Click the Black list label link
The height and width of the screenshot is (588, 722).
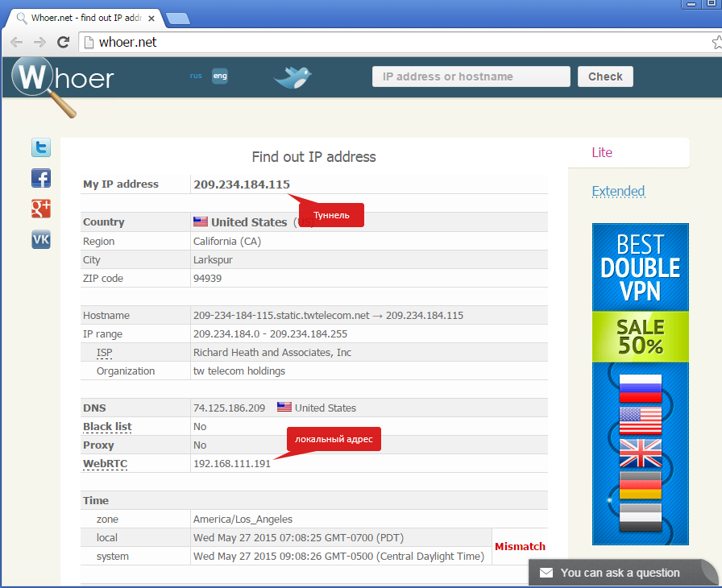coord(107,426)
